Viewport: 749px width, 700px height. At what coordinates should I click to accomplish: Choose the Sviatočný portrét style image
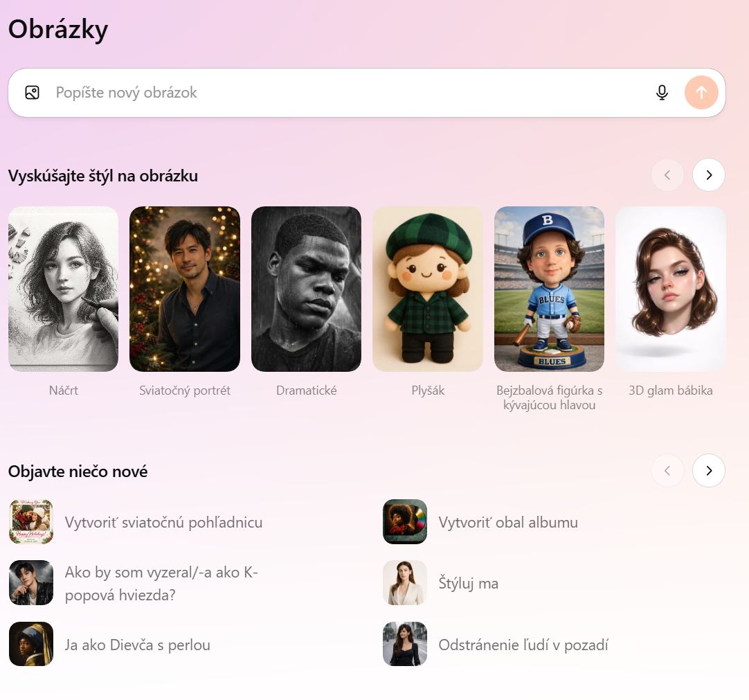click(x=185, y=289)
